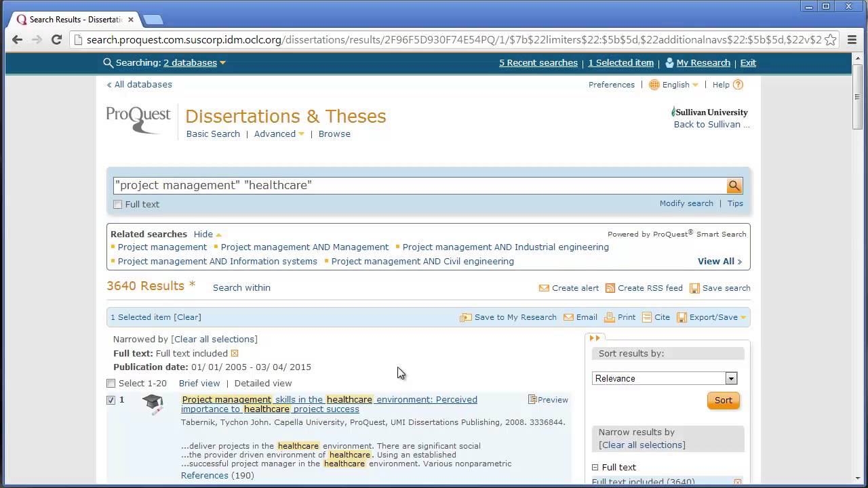Remove the Full text included sidebar filter
Image resolution: width=868 pixels, height=488 pixels.
[738, 482]
